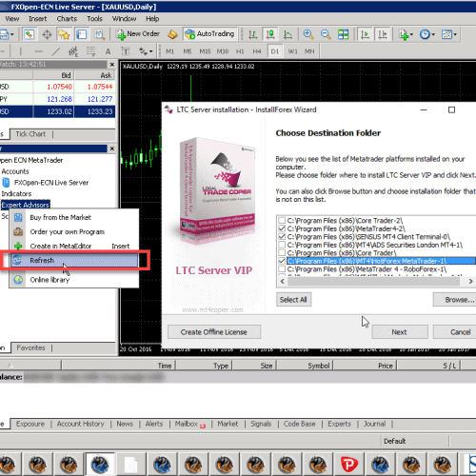
Task: Click the Browse... button
Action: [455, 300]
